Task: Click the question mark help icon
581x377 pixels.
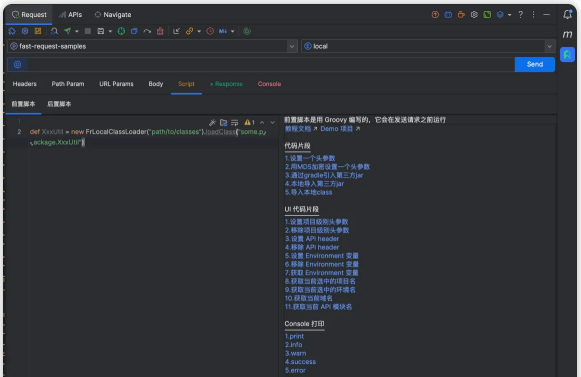Action: [x=520, y=14]
